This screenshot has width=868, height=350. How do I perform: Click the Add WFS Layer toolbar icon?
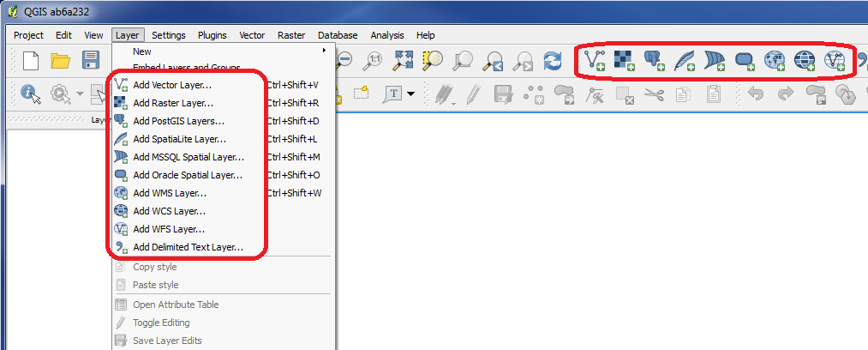(835, 60)
